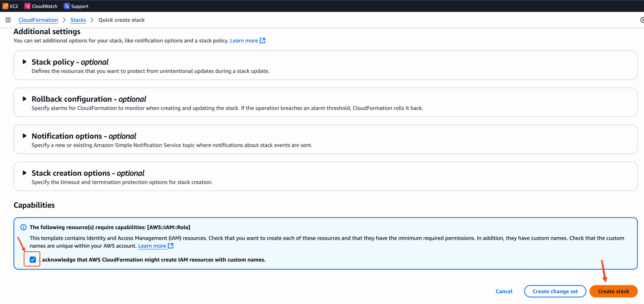Open the Support service shortcut icon
The image size is (644, 304).
pyautogui.click(x=66, y=6)
